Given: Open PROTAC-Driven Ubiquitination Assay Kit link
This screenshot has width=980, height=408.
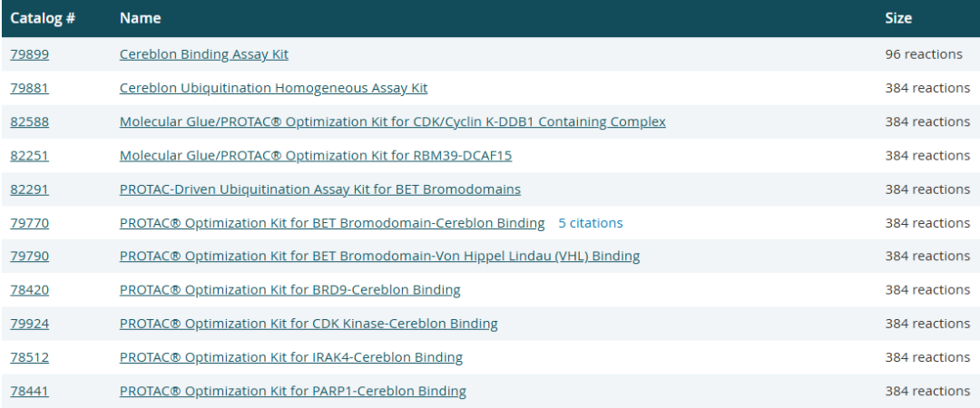Looking at the screenshot, I should click(319, 189).
